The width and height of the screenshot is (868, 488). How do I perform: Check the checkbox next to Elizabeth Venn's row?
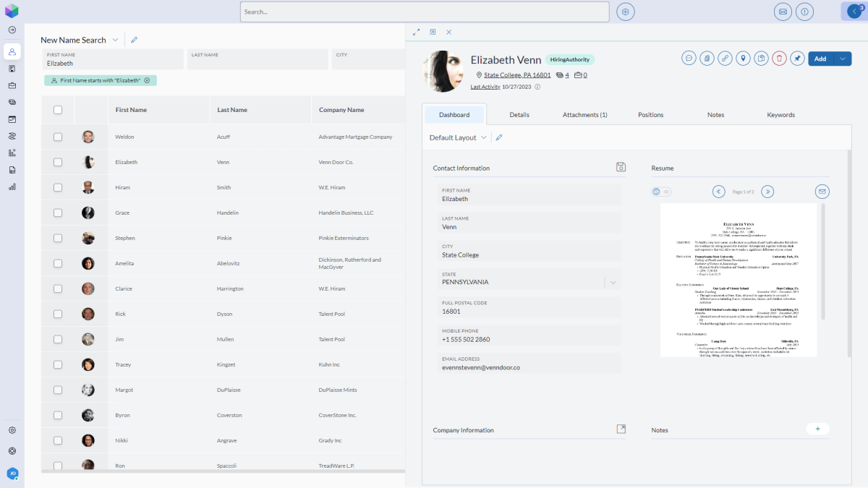(x=58, y=162)
